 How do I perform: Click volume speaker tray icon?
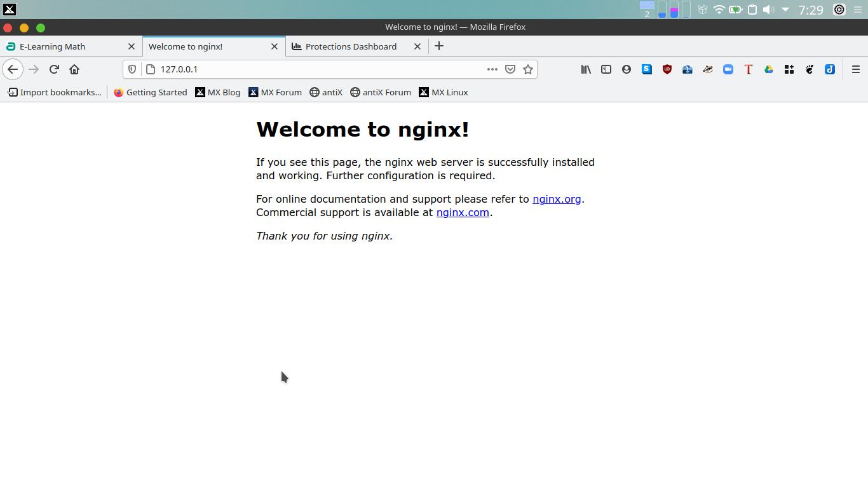tap(768, 10)
